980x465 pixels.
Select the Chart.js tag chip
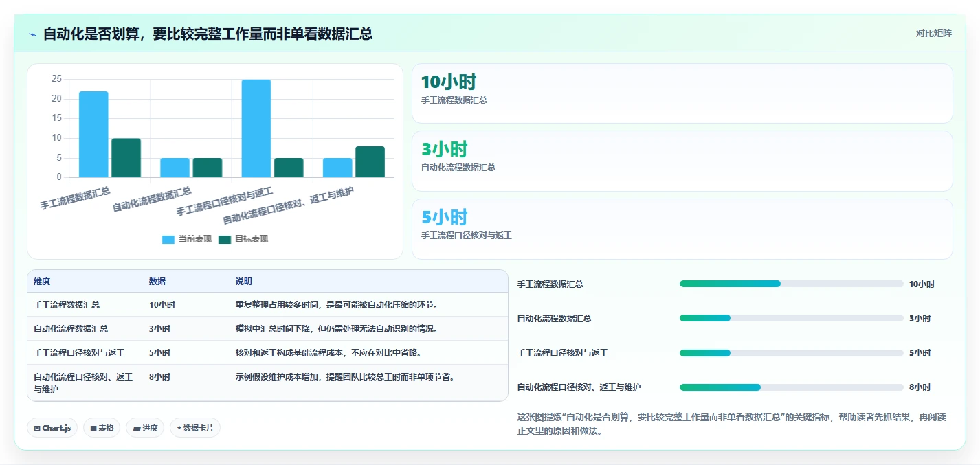tap(52, 428)
